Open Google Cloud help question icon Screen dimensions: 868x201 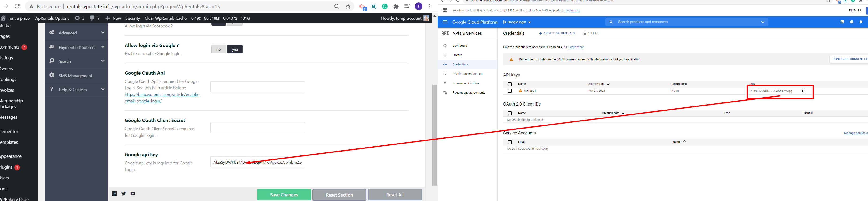(852, 22)
